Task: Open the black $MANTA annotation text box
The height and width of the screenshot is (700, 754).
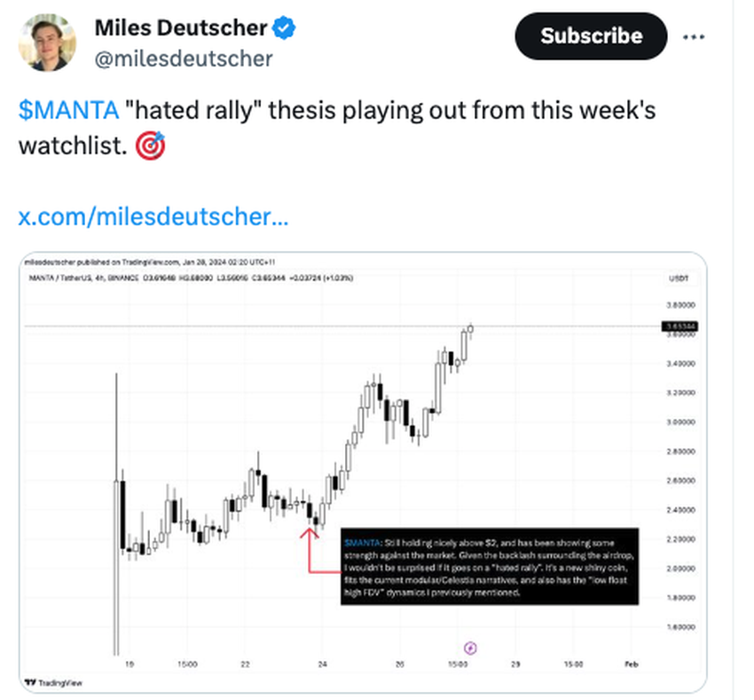Action: tap(490, 566)
